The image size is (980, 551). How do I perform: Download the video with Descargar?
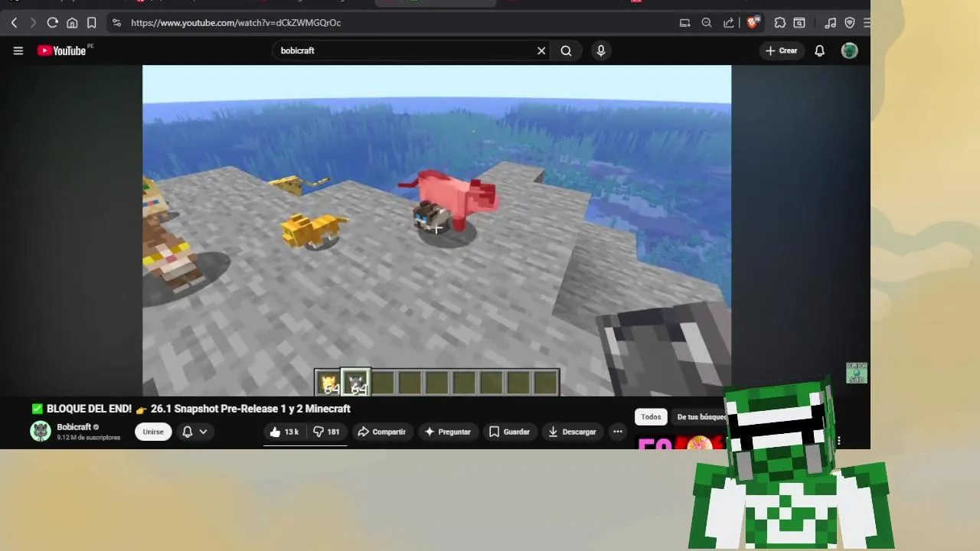pos(572,432)
